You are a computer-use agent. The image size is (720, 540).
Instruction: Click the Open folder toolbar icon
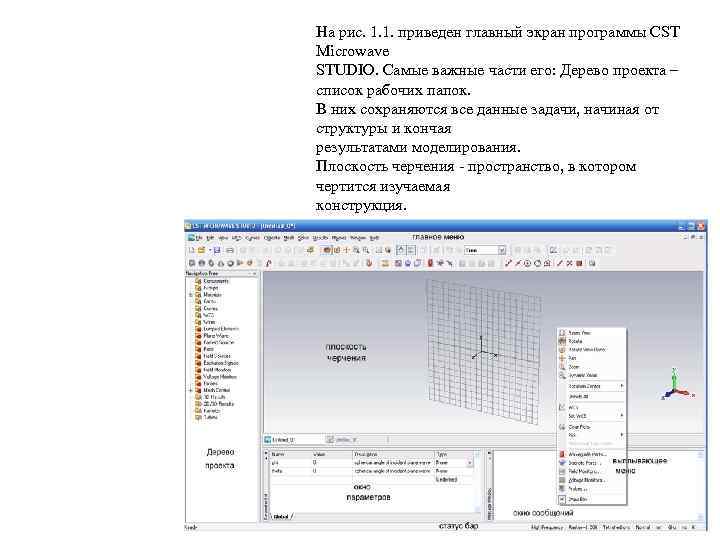click(x=202, y=250)
